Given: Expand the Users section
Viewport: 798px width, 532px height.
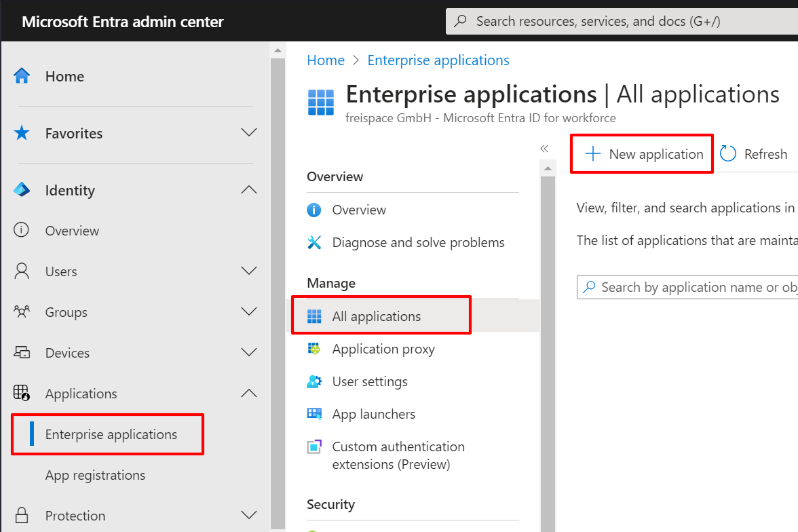Looking at the screenshot, I should (x=249, y=271).
